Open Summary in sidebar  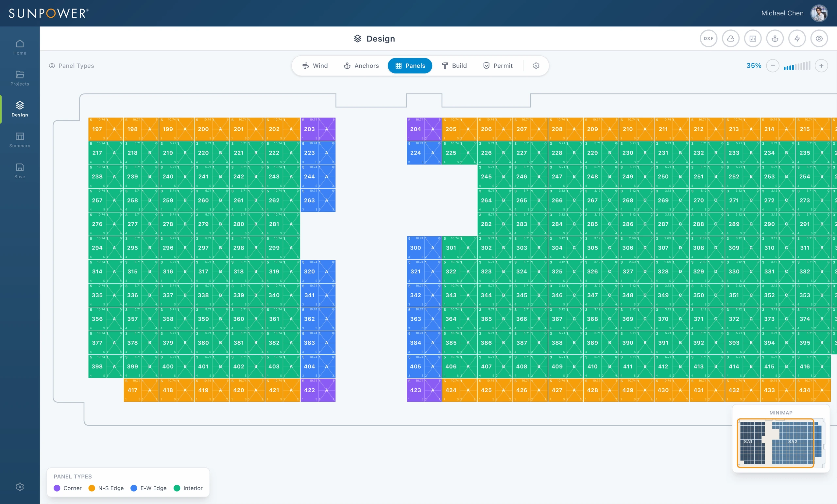tap(20, 140)
